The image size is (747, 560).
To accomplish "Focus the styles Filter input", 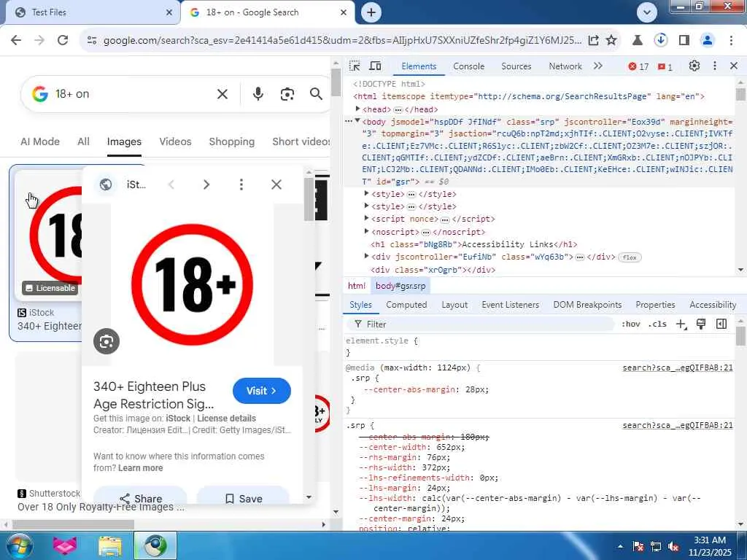I will [x=481, y=324].
